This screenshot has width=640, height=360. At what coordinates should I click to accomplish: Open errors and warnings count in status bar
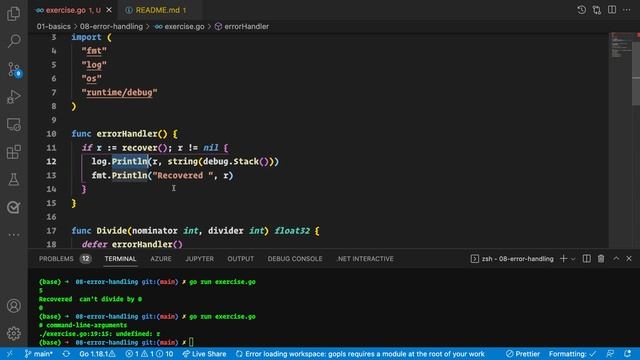point(149,354)
